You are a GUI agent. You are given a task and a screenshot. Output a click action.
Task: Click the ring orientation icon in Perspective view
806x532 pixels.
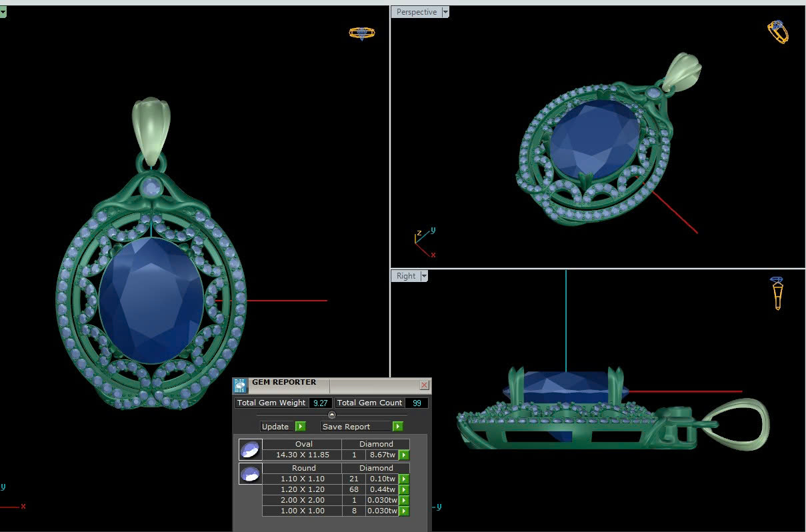(x=778, y=31)
